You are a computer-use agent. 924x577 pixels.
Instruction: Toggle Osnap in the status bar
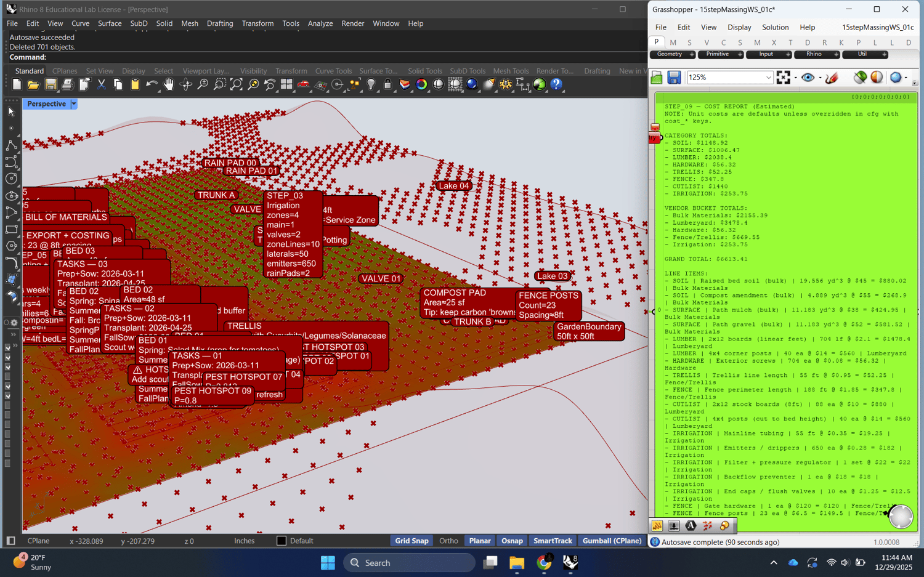(511, 541)
